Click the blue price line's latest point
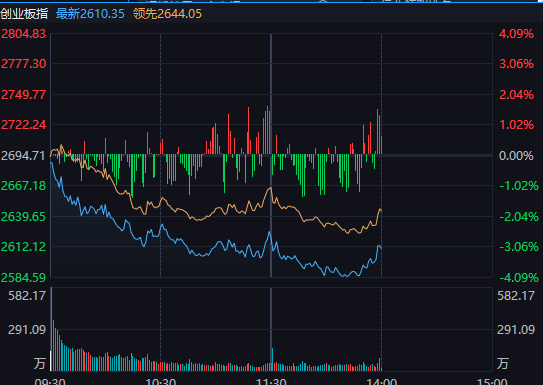 [381, 248]
